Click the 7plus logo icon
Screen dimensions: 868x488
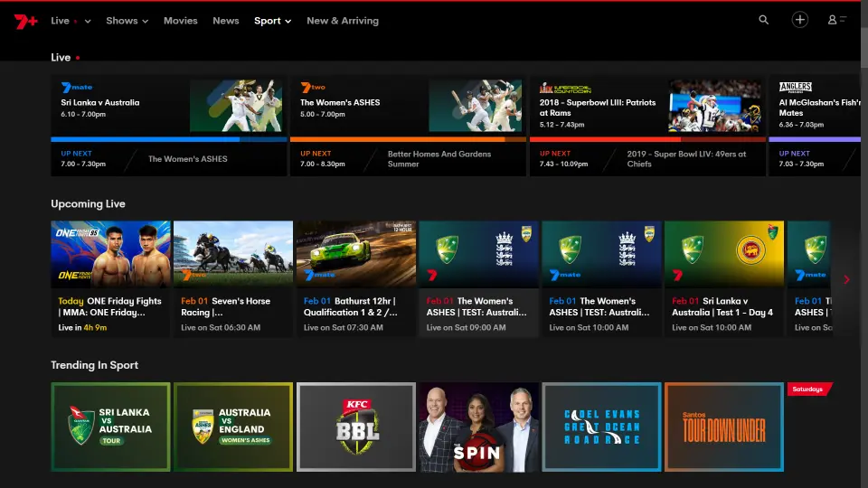25,21
